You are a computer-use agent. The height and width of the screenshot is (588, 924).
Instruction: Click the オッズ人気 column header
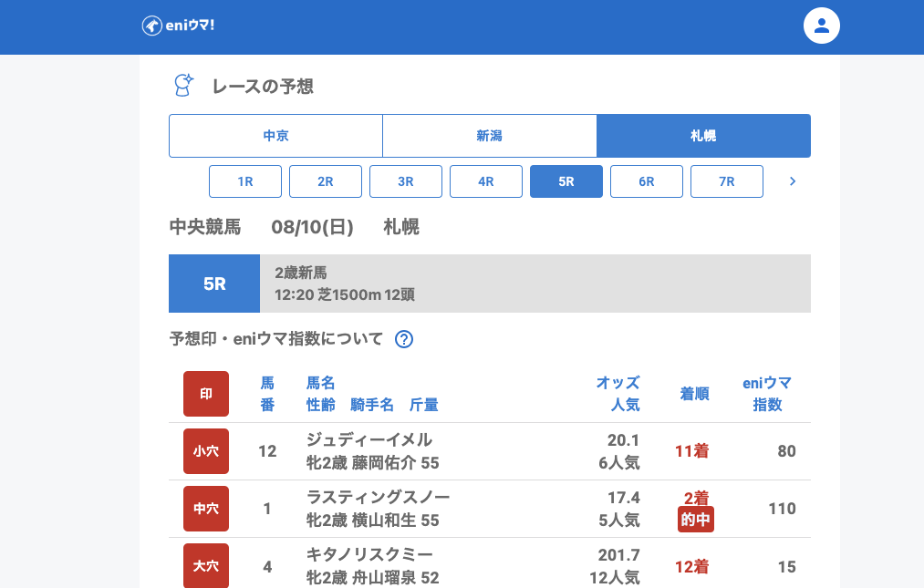618,394
